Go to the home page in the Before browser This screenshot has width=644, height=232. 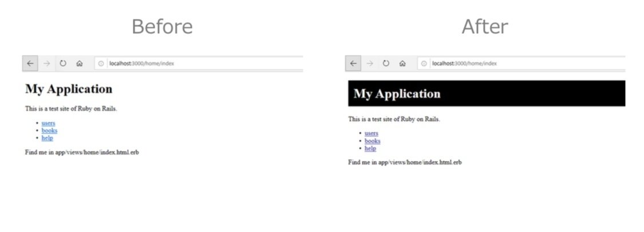80,64
